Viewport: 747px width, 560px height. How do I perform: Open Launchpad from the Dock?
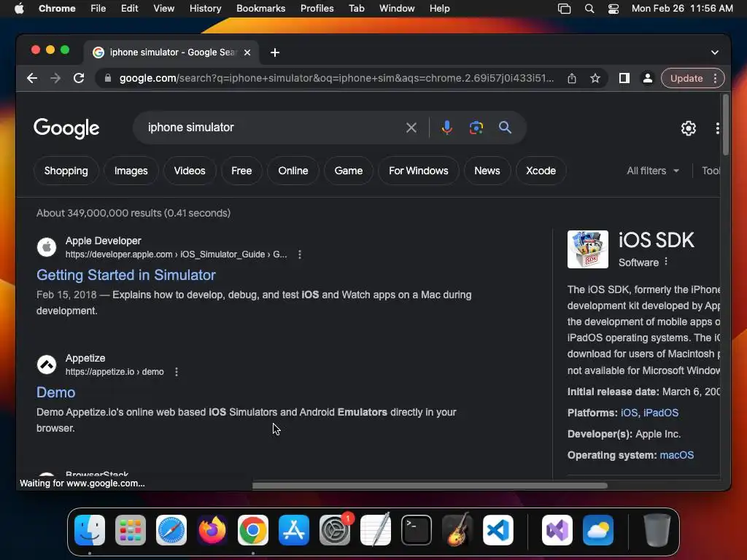click(x=131, y=530)
